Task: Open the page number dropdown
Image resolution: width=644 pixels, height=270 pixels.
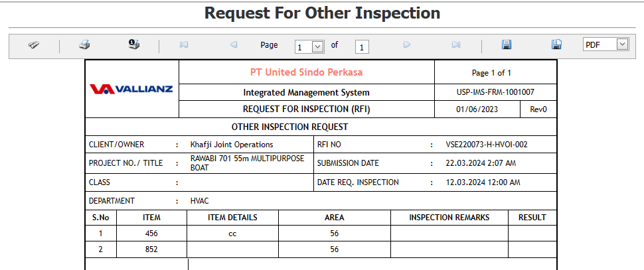Action: pos(317,46)
